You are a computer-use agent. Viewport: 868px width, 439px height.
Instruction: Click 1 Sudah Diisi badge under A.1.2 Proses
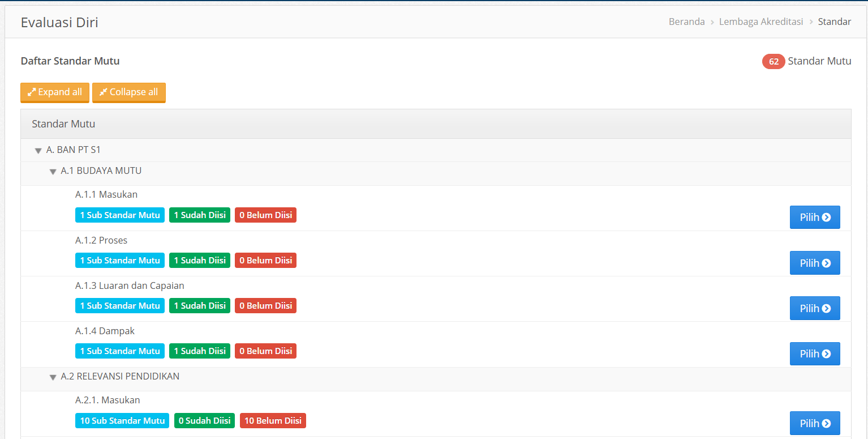point(200,261)
